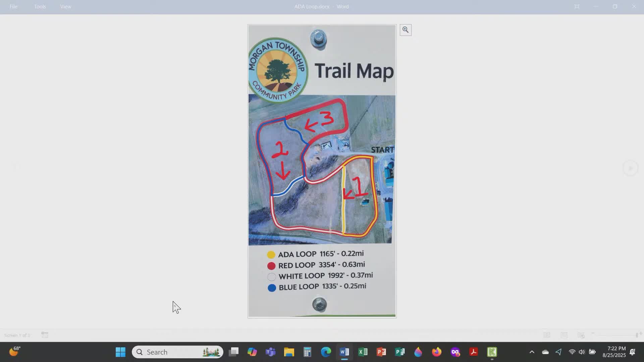This screenshot has width=644, height=362.
Task: Open the Tools menu
Action: [40, 6]
